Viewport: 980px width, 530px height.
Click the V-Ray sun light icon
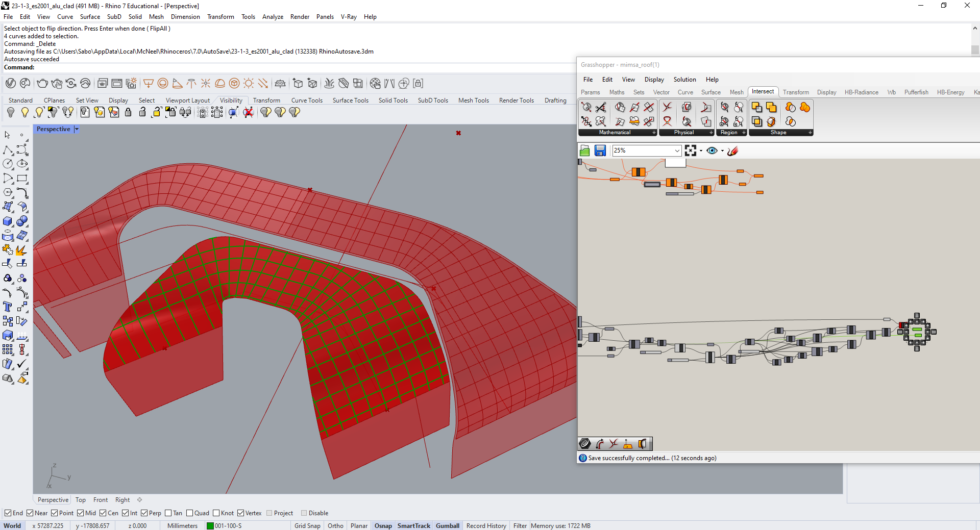(x=249, y=83)
